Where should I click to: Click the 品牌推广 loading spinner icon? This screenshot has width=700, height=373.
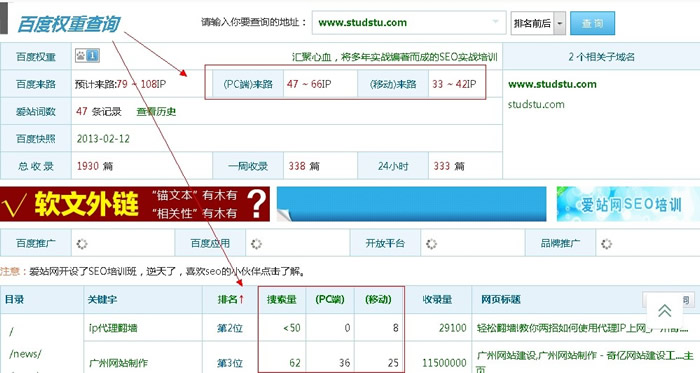606,244
